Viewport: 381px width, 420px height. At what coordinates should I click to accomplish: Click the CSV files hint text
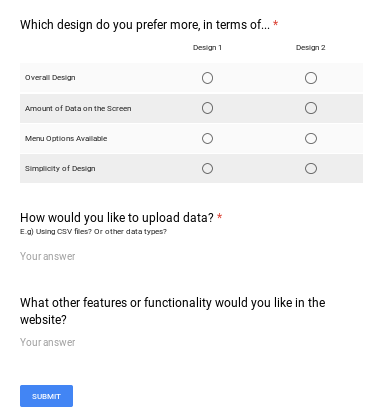tap(93, 231)
